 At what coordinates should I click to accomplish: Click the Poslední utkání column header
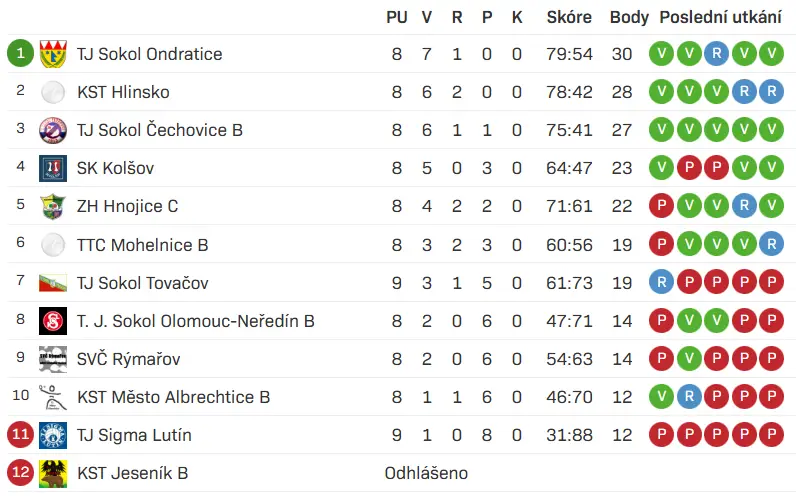pyautogui.click(x=720, y=17)
